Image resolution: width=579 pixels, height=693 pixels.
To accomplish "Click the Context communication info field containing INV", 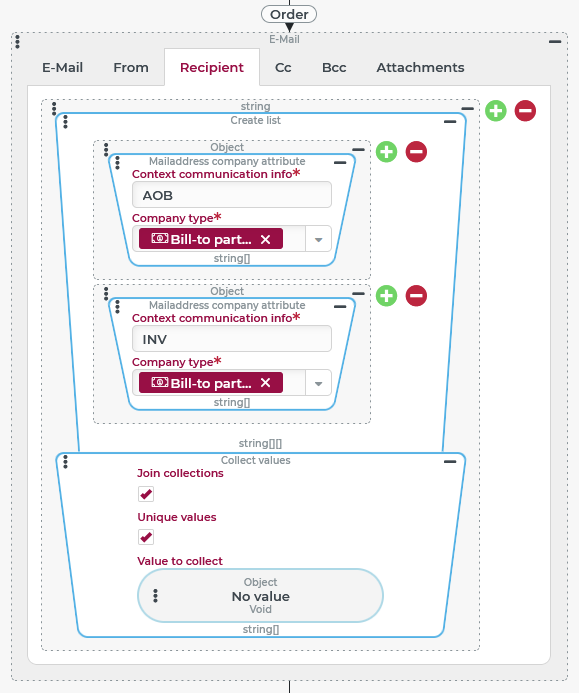I will [x=232, y=339].
